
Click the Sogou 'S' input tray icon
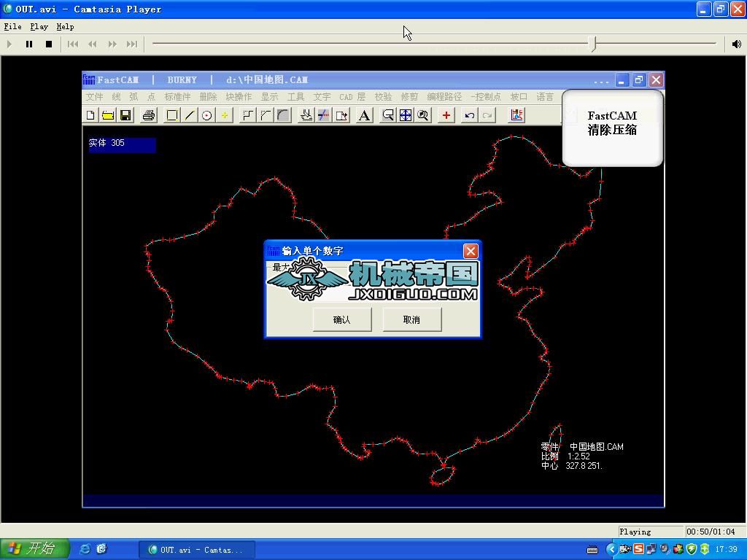pyautogui.click(x=638, y=549)
